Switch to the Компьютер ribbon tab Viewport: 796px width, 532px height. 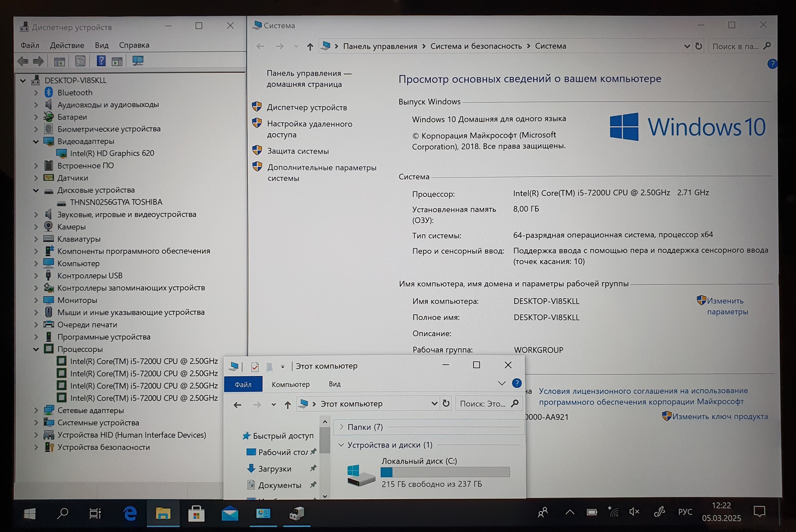290,384
